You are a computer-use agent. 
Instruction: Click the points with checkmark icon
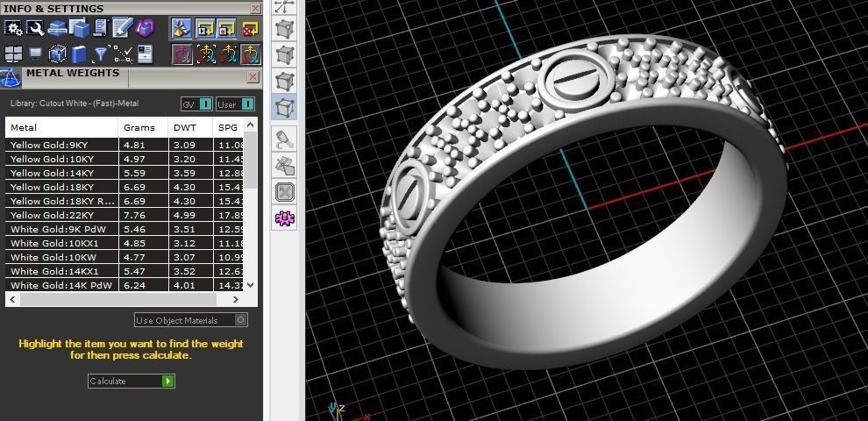tap(123, 54)
